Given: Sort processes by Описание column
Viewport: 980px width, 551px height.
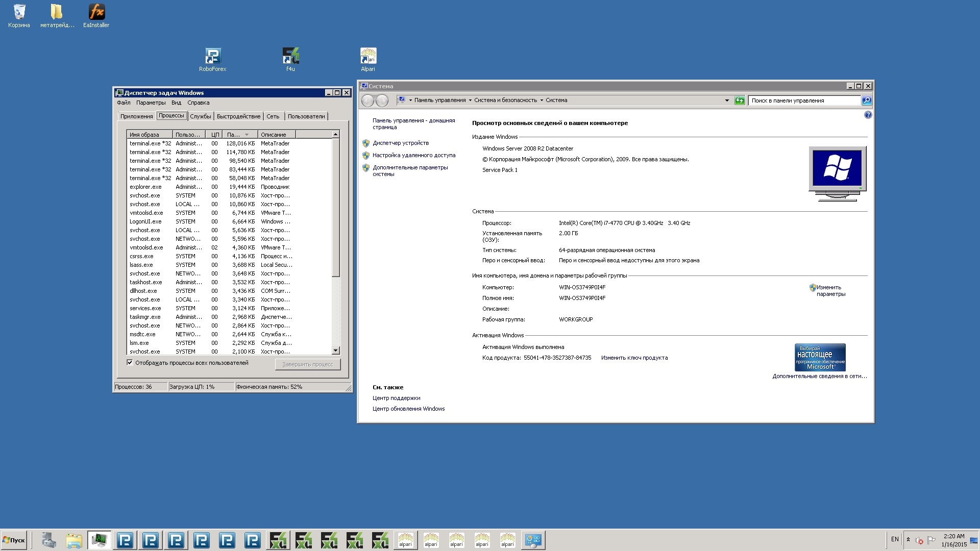Looking at the screenshot, I should (277, 135).
